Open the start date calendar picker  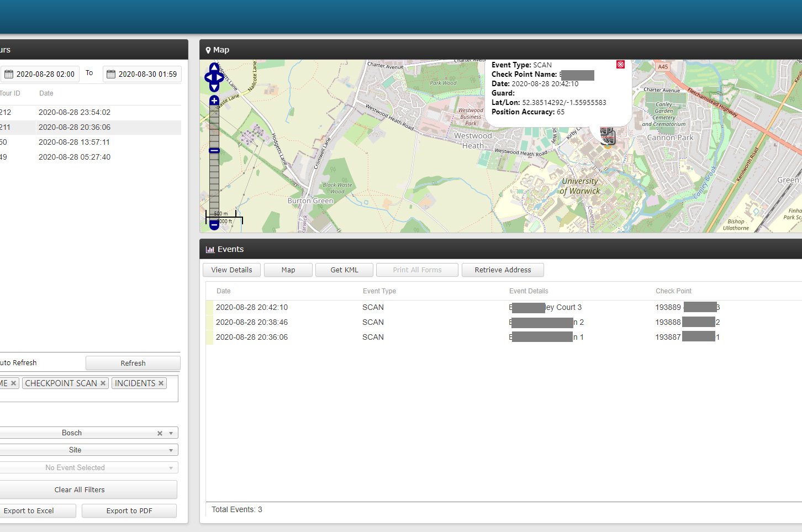pos(9,73)
